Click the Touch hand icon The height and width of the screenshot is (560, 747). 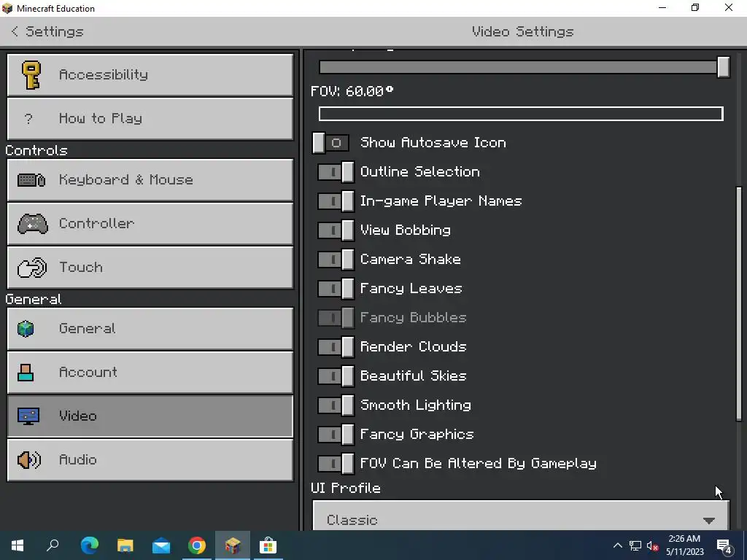coord(32,267)
